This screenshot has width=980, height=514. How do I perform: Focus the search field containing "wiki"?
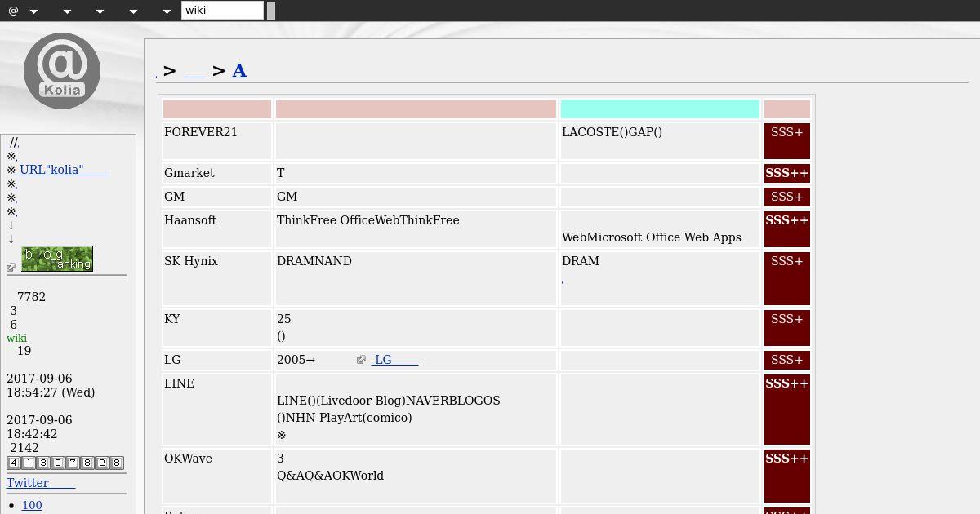222,11
